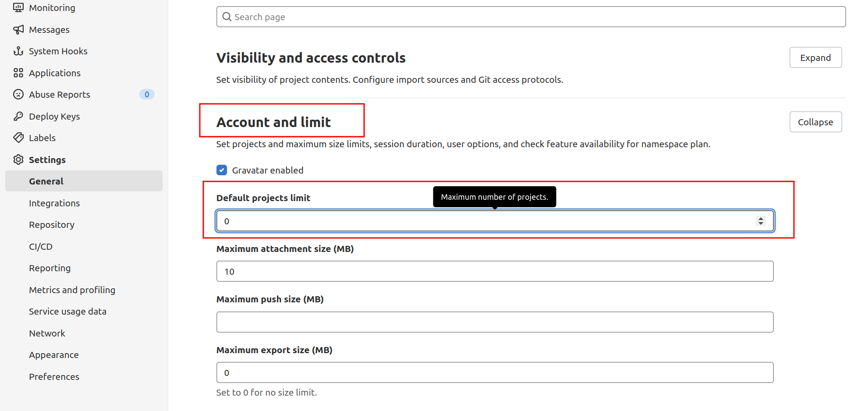Click the Maximum attachment size field
Image resolution: width=868 pixels, height=411 pixels.
pos(495,272)
